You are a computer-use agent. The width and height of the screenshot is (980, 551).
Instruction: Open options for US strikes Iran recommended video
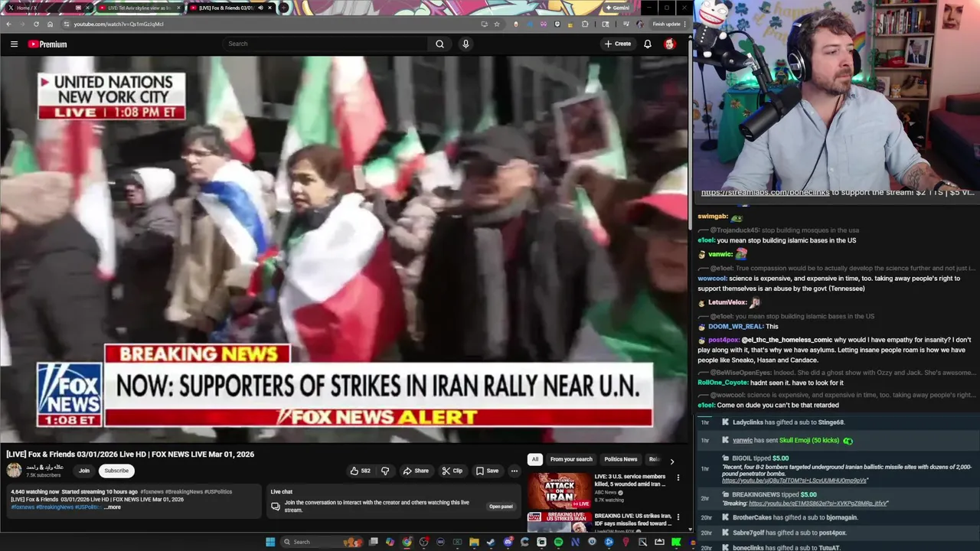click(x=678, y=517)
